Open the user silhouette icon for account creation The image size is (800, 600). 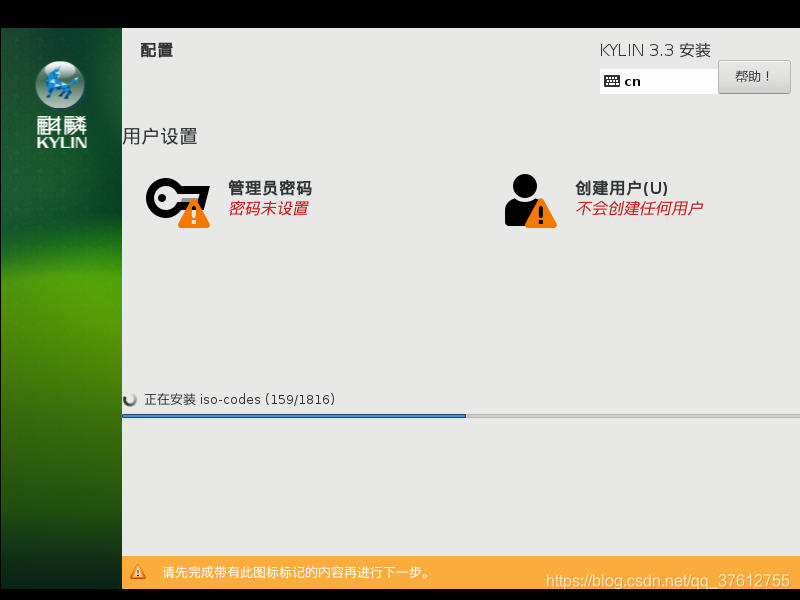pyautogui.click(x=530, y=201)
